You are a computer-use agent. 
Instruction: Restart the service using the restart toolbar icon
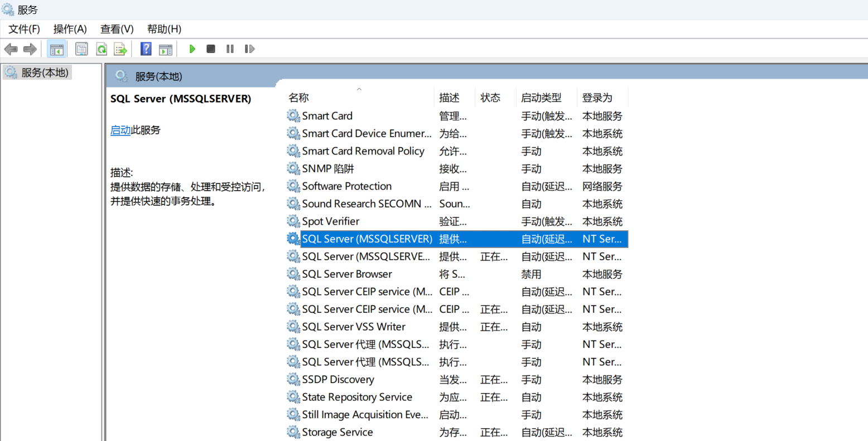[249, 49]
